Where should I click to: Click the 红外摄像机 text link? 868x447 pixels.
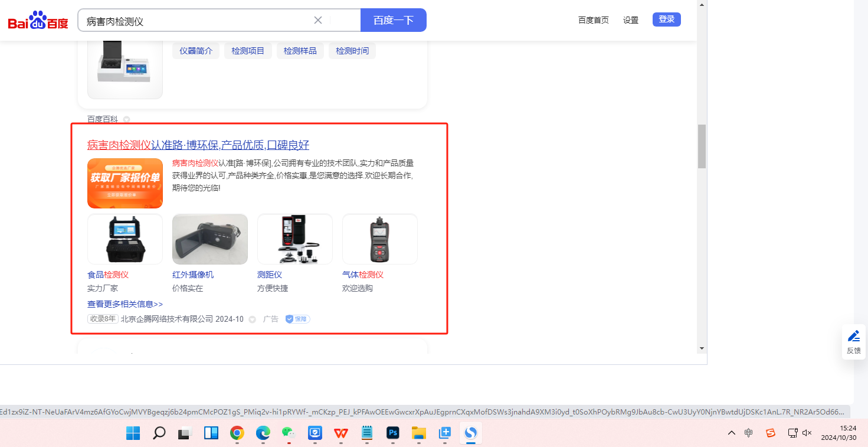[x=193, y=275]
